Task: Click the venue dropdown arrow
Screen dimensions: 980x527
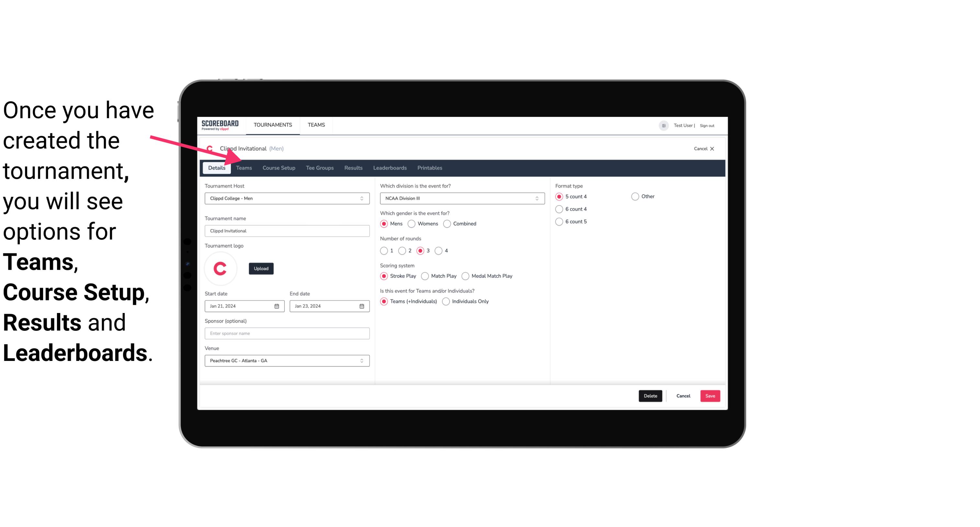Action: click(363, 360)
